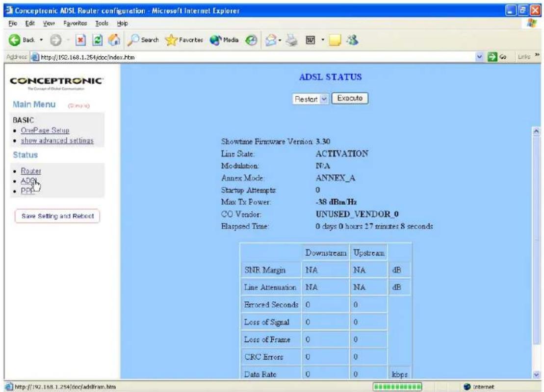544x392 pixels.
Task: Open the Router status link
Action: pos(31,171)
